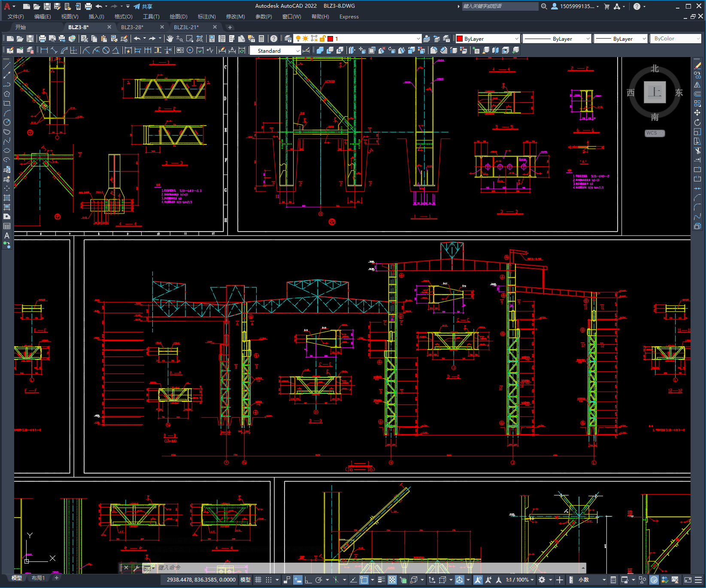Click the Autodesk App Store cart icon
Screen dimensions: 706x588
point(607,6)
